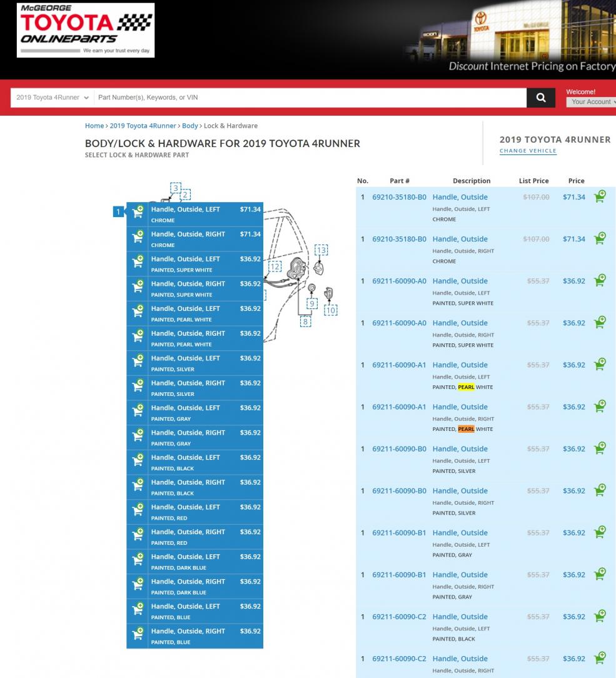Viewport: 616px width, 678px height.
Task: Add Painted Silver left handle popup cart icon
Action: tap(138, 360)
